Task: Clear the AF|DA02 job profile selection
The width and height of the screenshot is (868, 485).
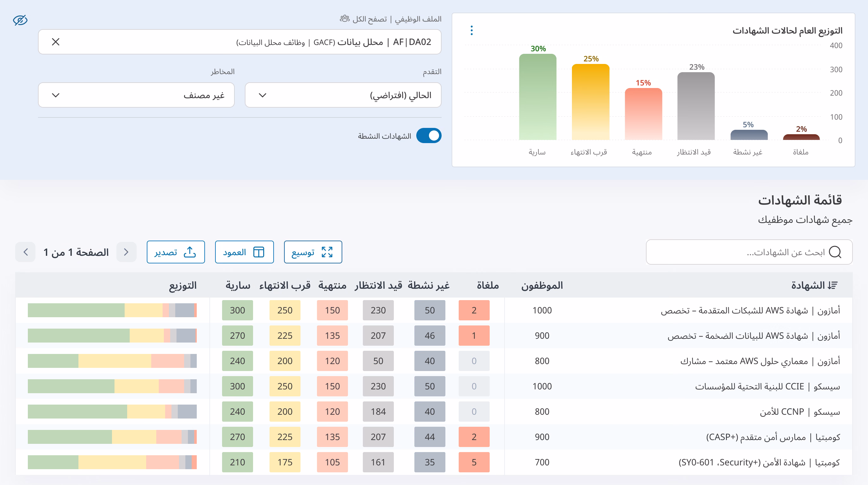Action: pos(56,42)
